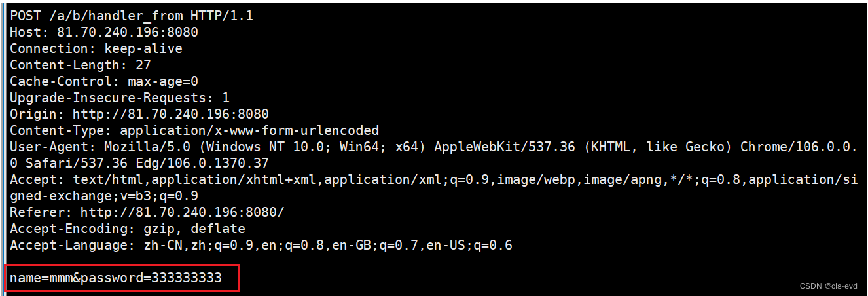Open the Referer URL link
Screen dimensions: 868x296
[182, 212]
